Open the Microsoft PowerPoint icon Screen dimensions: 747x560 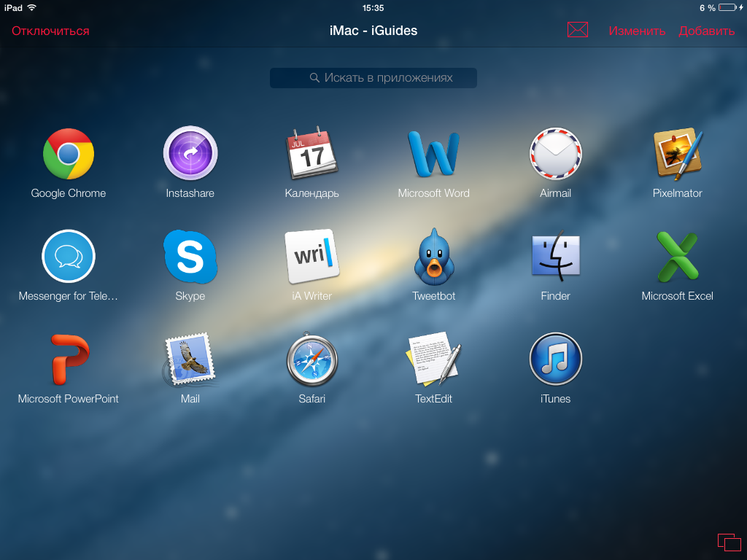(x=69, y=359)
